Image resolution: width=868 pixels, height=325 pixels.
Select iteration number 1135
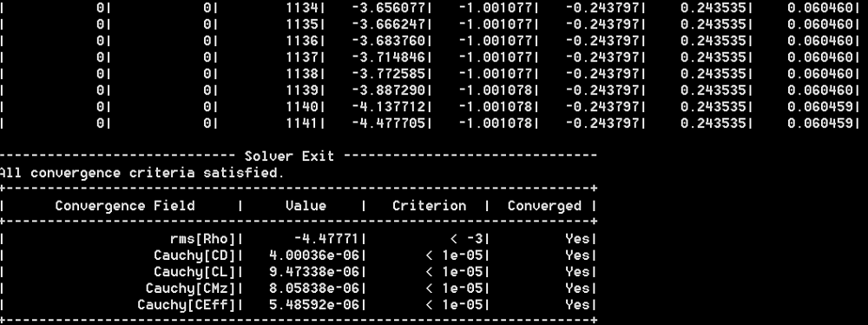[x=302, y=24]
